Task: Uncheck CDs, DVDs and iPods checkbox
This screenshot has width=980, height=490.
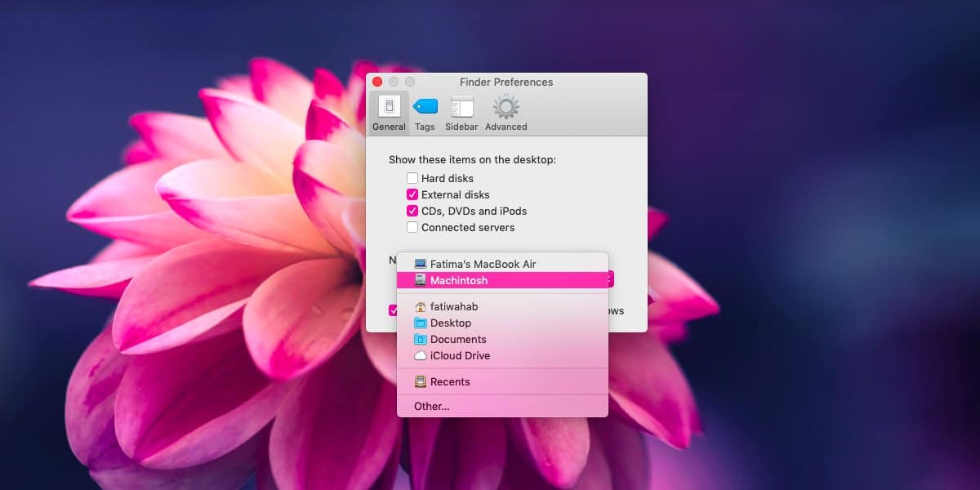Action: [412, 211]
